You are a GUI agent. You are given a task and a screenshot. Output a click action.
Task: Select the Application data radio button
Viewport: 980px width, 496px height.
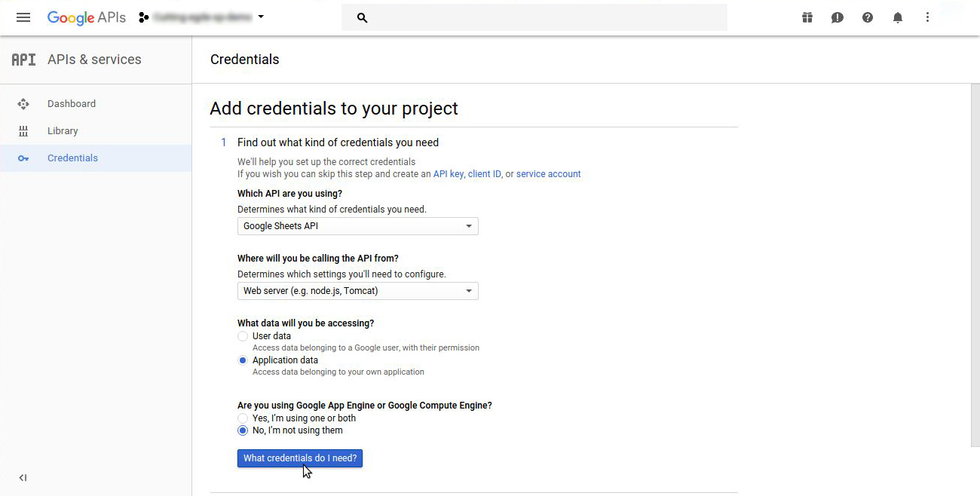pos(243,360)
